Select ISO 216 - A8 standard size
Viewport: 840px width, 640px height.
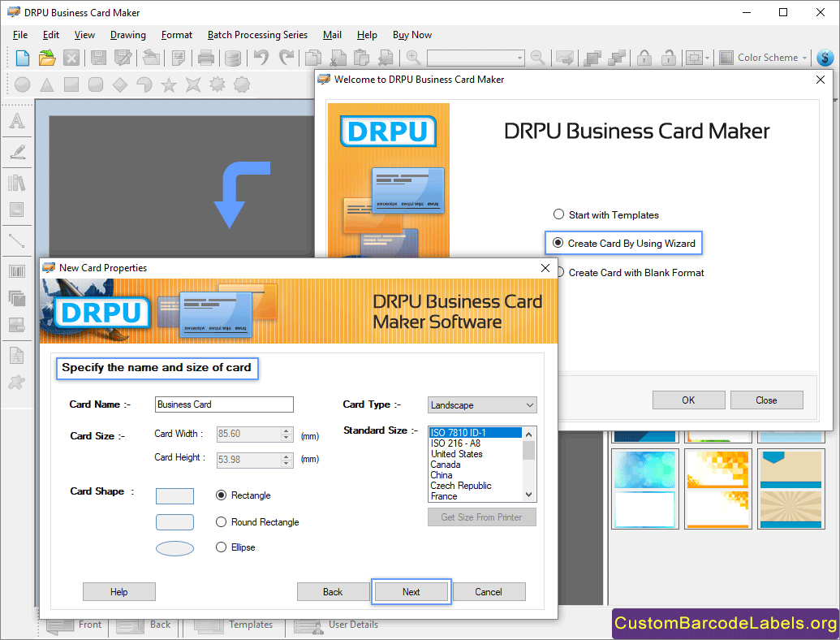[x=475, y=443]
